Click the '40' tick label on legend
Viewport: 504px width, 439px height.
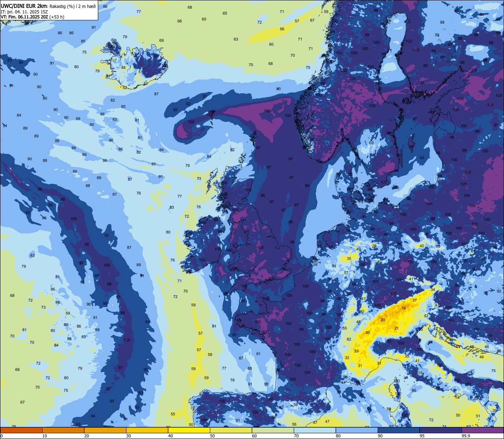click(x=170, y=436)
